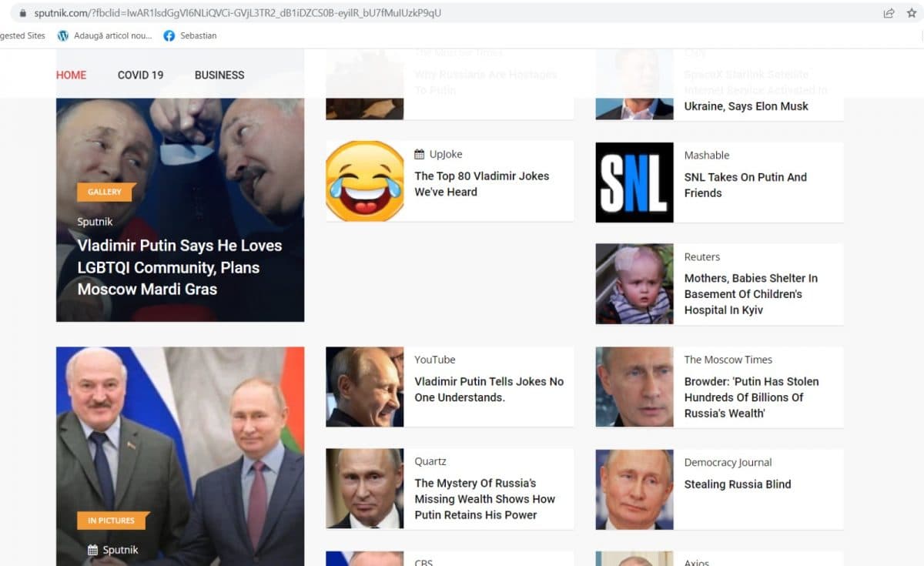
Task: Open Mystery Of Russia's Missing Wealth article
Action: [x=485, y=499]
